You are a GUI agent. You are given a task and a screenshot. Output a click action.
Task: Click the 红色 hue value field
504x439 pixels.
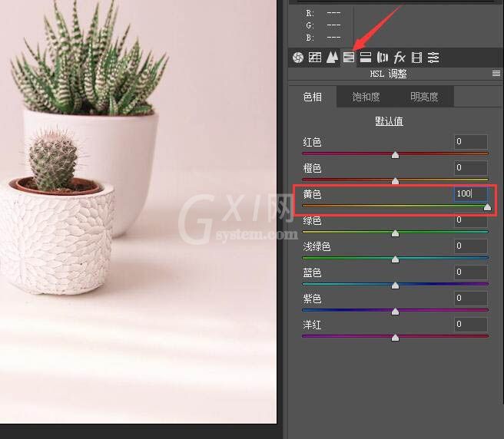[x=470, y=142]
